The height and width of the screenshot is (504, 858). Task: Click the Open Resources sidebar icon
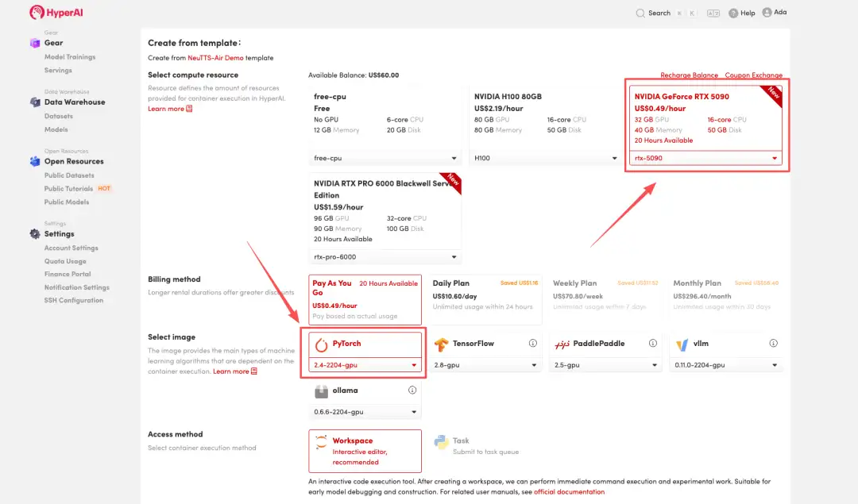(35, 161)
